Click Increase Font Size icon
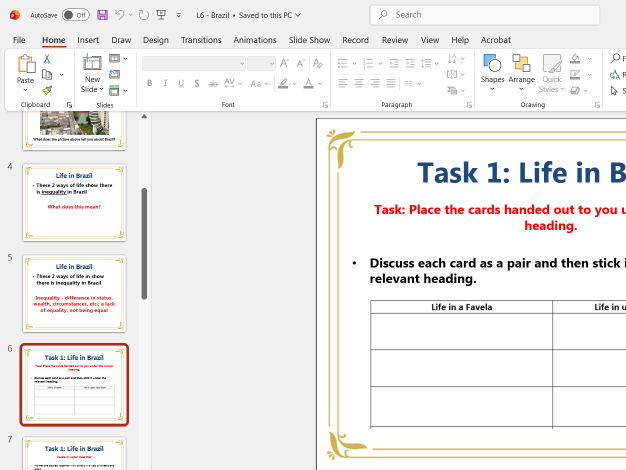 click(284, 63)
